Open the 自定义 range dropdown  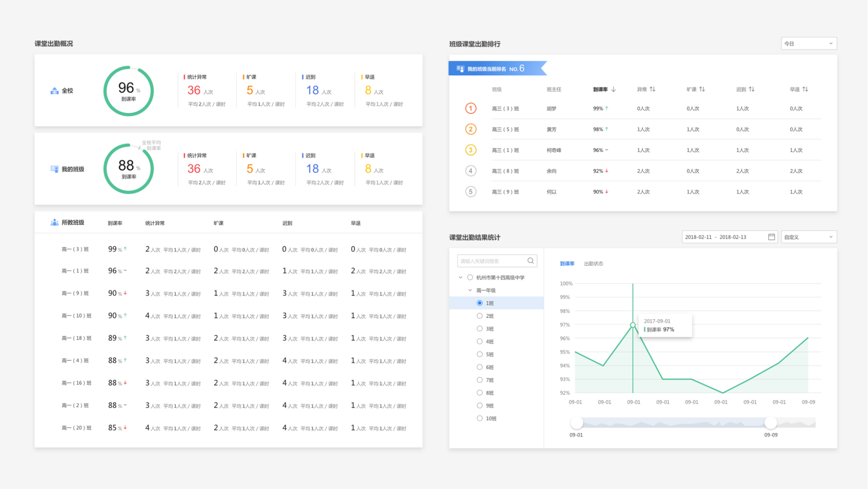coord(809,237)
